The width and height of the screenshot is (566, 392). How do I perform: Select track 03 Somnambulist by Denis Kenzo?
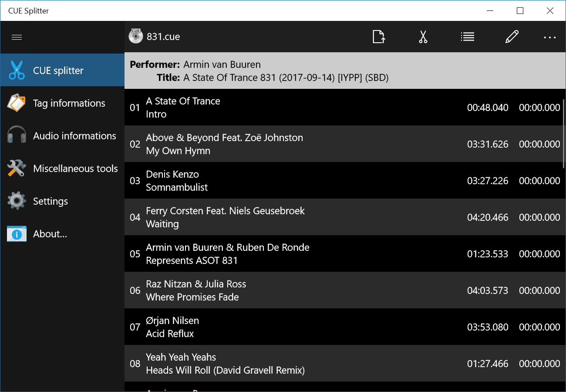tap(345, 181)
